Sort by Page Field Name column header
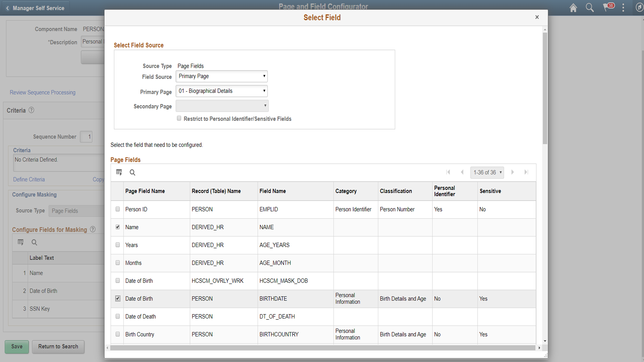The image size is (644, 362). coord(145,191)
